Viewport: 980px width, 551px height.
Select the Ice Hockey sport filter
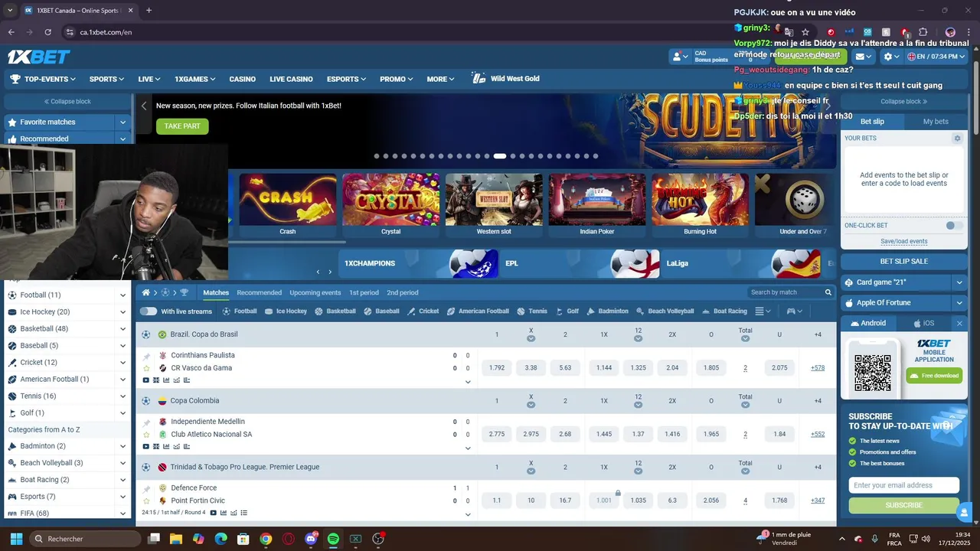286,311
